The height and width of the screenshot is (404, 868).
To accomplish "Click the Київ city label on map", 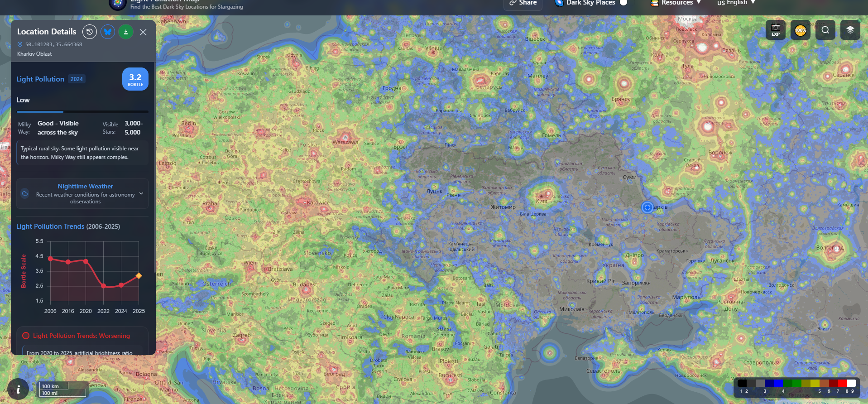I will (x=542, y=201).
